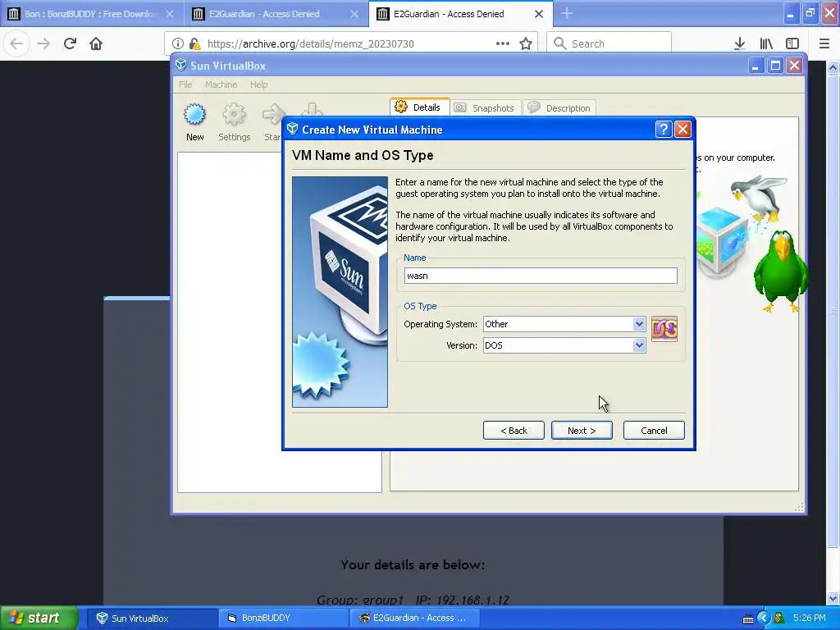The height and width of the screenshot is (630, 840).
Task: Cancel the Create New Virtual Machine wizard
Action: pos(654,430)
